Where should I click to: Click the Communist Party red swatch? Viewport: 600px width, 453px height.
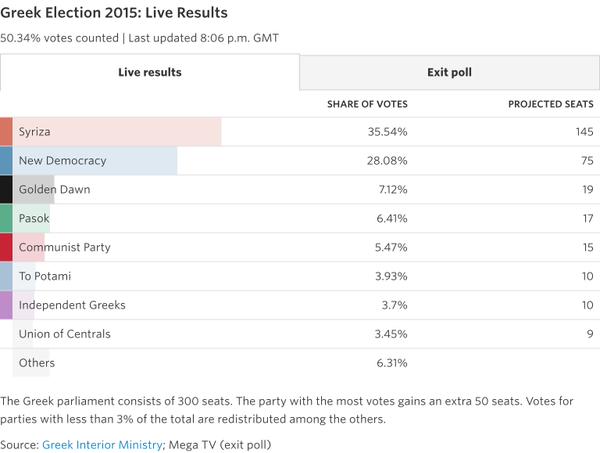click(x=6, y=247)
